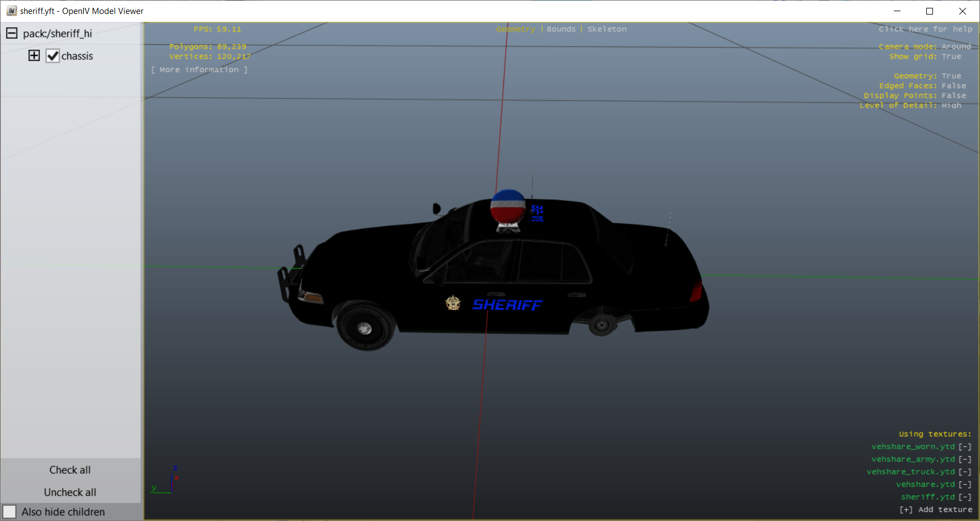The height and width of the screenshot is (521, 980).
Task: Click the SHERIFF decal on the car
Action: [507, 305]
